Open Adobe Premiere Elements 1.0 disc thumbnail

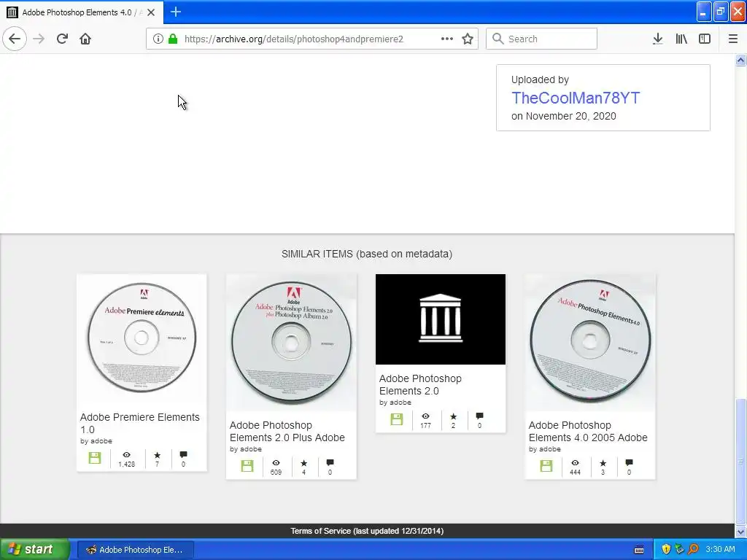pyautogui.click(x=142, y=338)
